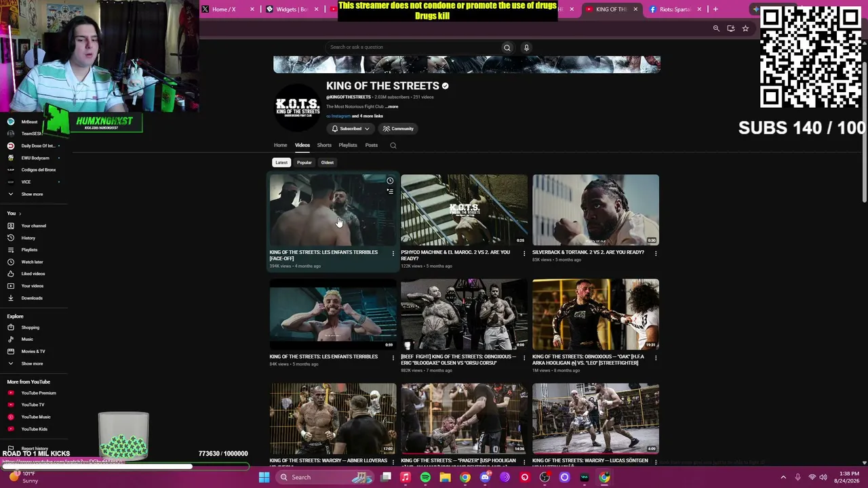Expand channel description with ...more
Image resolution: width=868 pixels, height=488 pixels.
point(392,106)
